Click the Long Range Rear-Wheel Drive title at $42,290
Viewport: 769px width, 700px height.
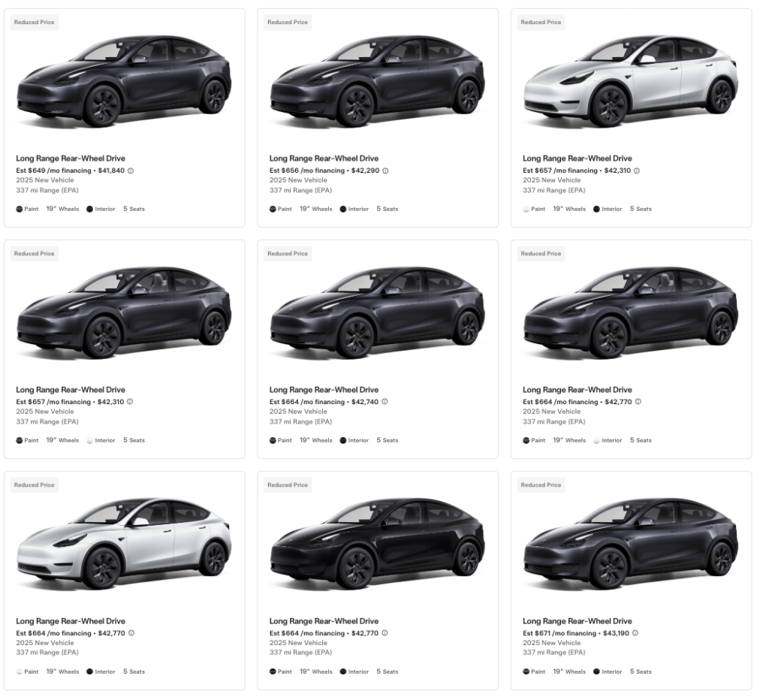[324, 158]
